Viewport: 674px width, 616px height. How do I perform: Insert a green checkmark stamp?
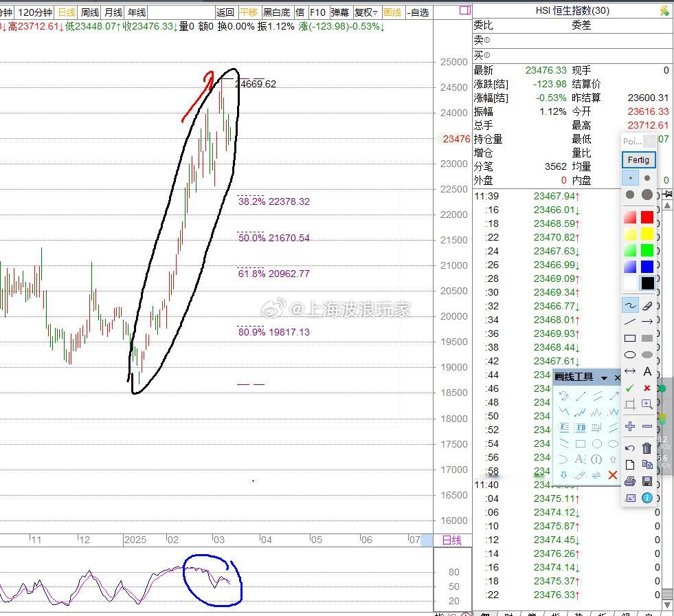[630, 388]
